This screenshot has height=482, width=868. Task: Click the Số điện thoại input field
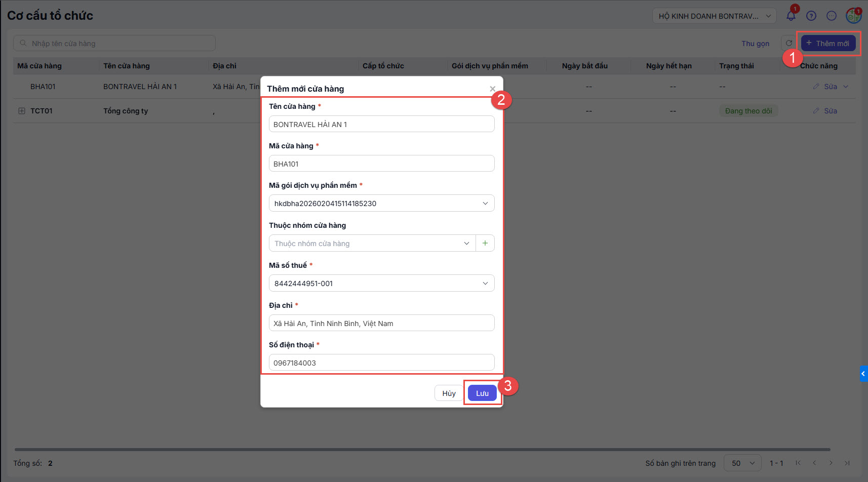click(x=381, y=363)
